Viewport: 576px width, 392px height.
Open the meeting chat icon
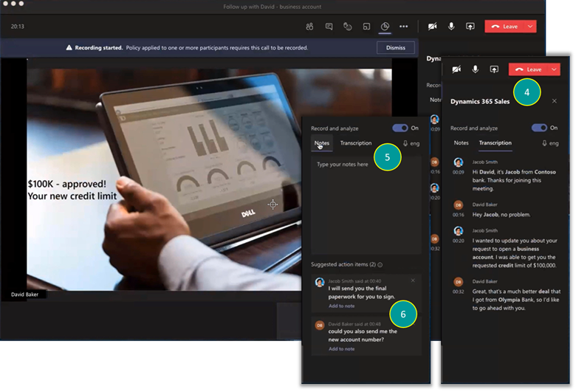point(329,27)
